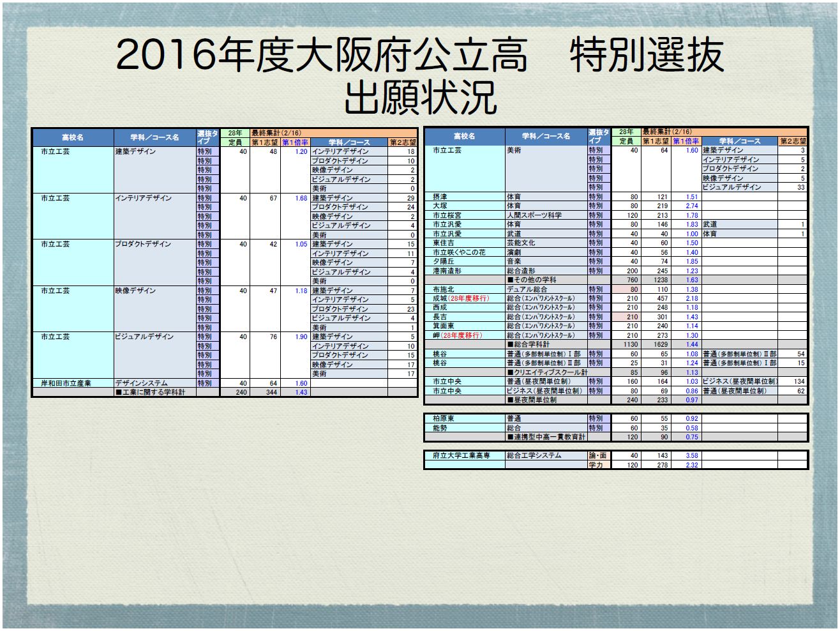Click the 芸能文化 course cell
Image resolution: width=840 pixels, height=631 pixels.
546,243
